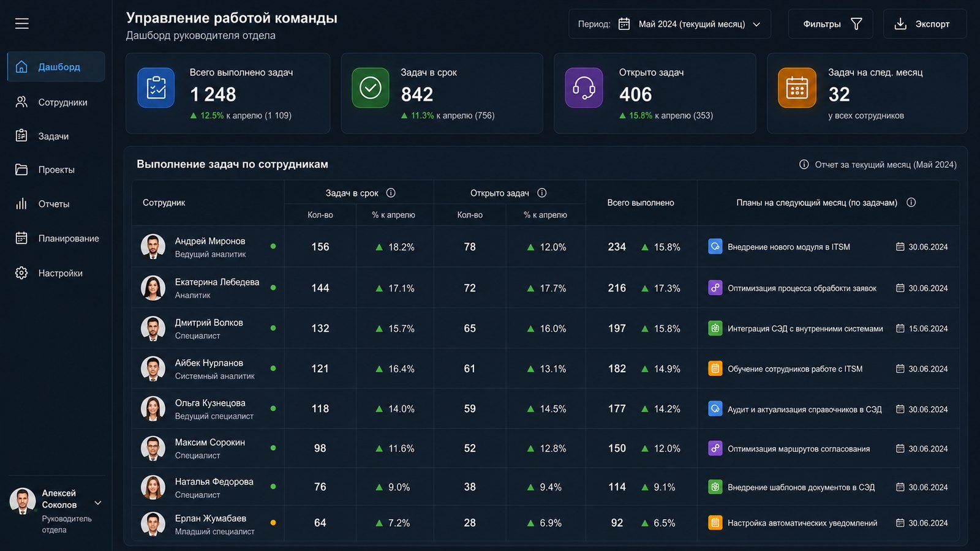Click the calendar icon in Период selector
The height and width of the screenshot is (551, 980).
pos(624,24)
